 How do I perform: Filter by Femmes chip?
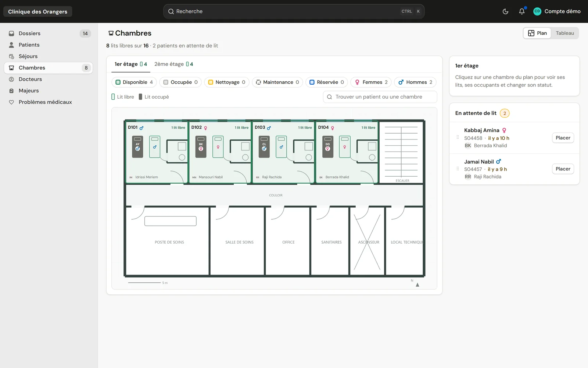click(x=371, y=82)
